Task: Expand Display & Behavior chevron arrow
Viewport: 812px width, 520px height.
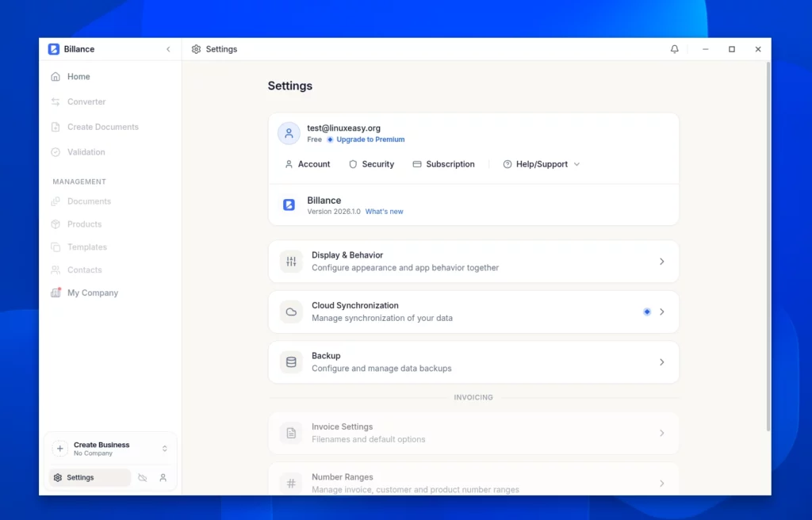Action: coord(662,262)
